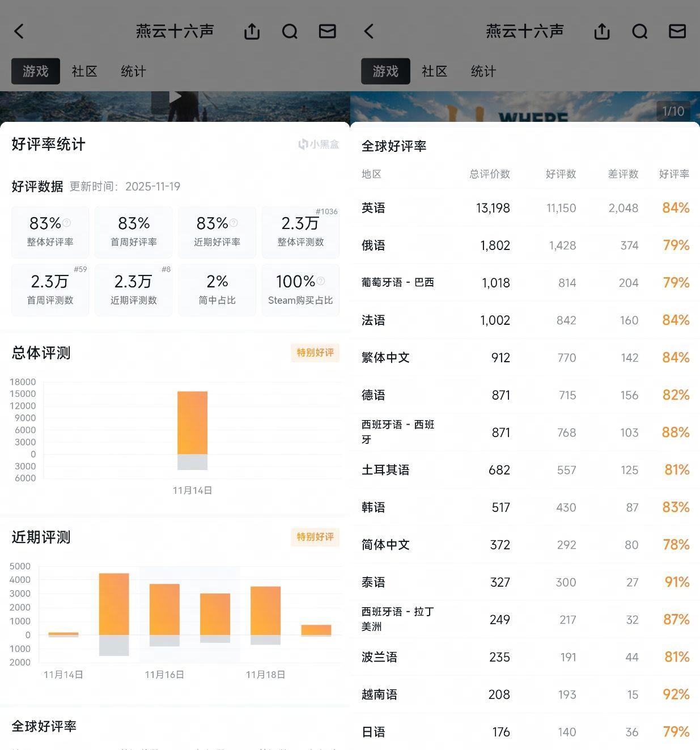The width and height of the screenshot is (700, 750).
Task: Click the search magnifier icon
Action: (290, 31)
